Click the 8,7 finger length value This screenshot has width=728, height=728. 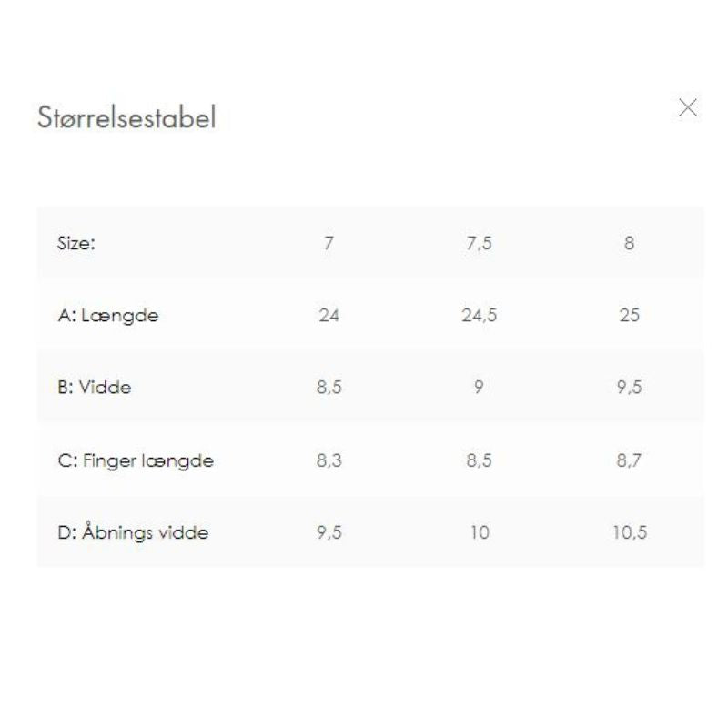point(629,460)
